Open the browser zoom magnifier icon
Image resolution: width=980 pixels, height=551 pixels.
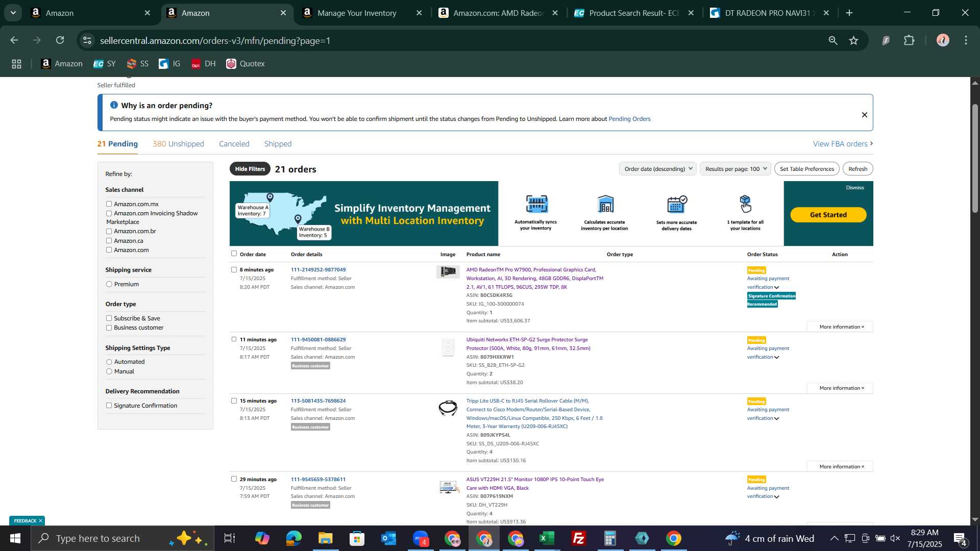coord(833,40)
